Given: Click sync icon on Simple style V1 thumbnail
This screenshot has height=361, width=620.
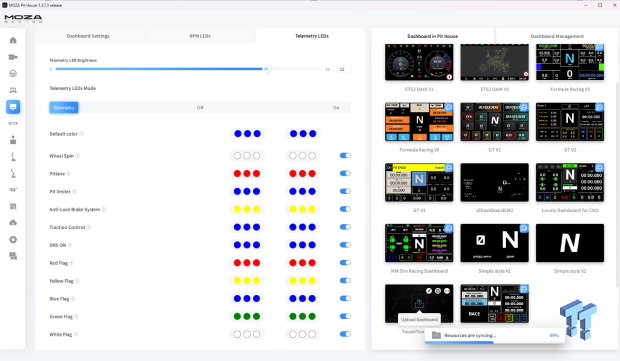Looking at the screenshot, I should coord(524,228).
